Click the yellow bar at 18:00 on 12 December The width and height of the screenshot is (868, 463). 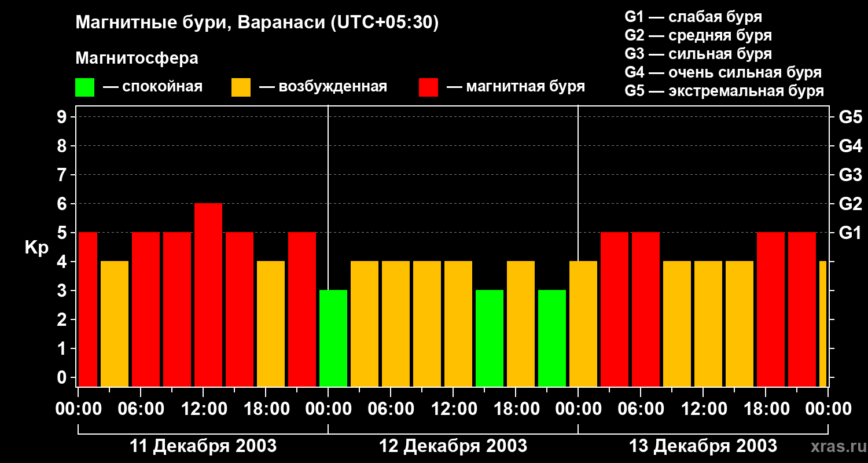pos(521,324)
